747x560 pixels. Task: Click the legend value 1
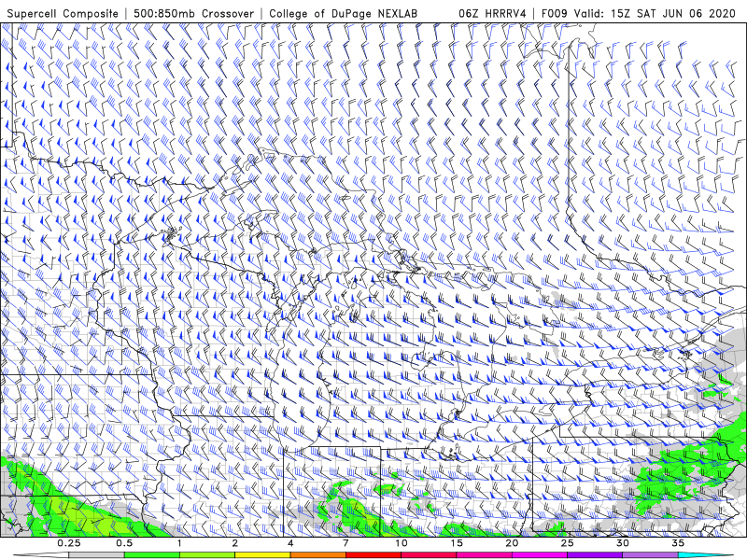click(x=179, y=543)
